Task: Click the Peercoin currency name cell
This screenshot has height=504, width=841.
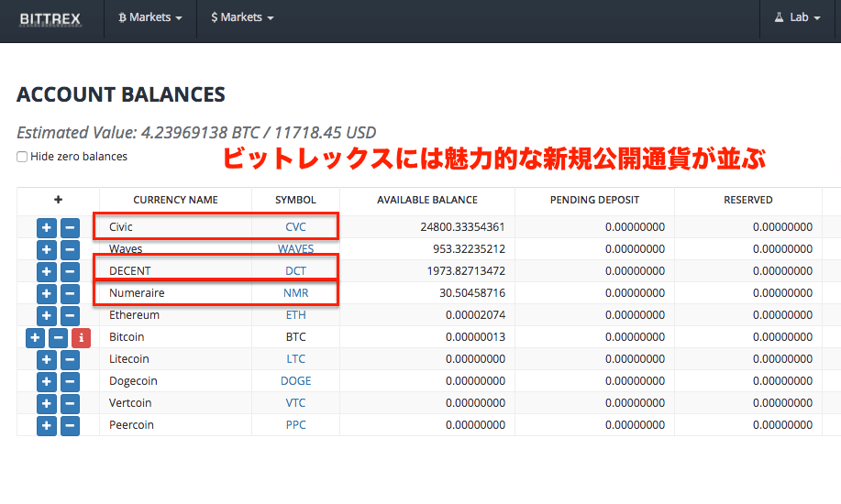Action: (175, 424)
